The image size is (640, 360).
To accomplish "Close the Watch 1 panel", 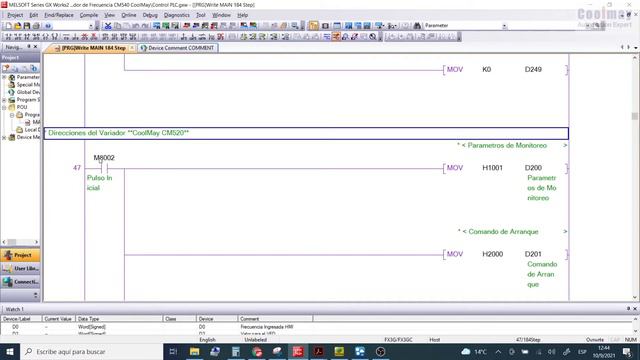I will coord(635,309).
